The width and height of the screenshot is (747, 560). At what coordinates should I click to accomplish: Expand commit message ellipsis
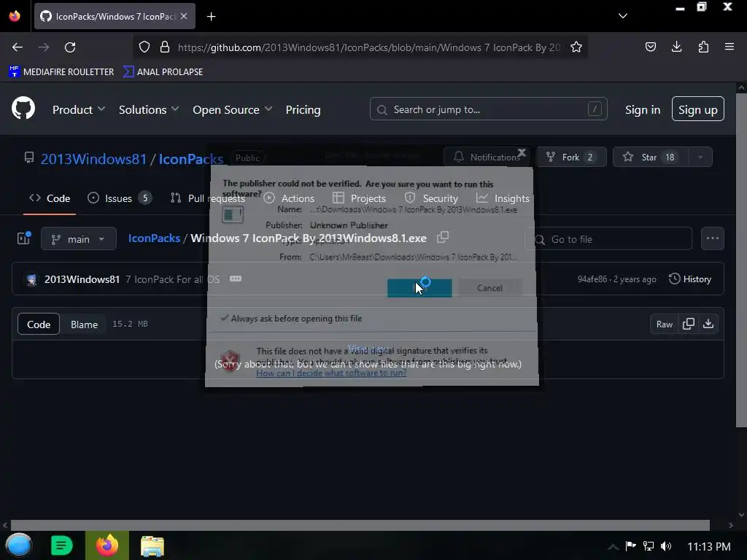click(x=236, y=279)
